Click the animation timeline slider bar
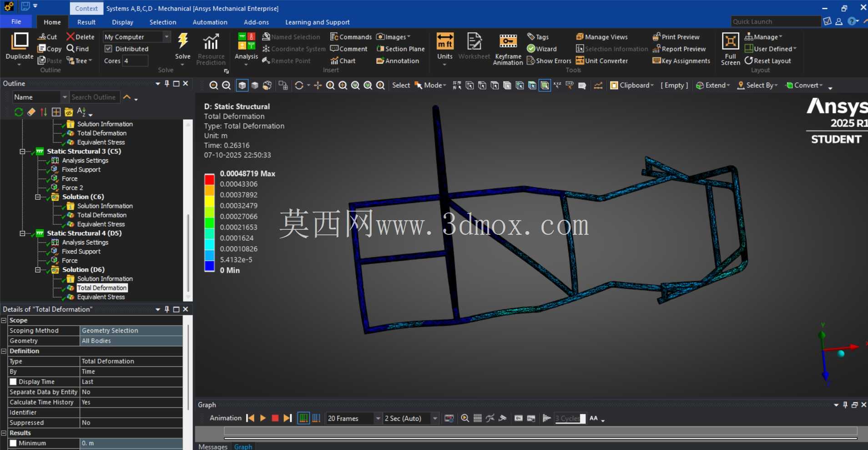Image resolution: width=868 pixels, height=450 pixels. click(540, 431)
